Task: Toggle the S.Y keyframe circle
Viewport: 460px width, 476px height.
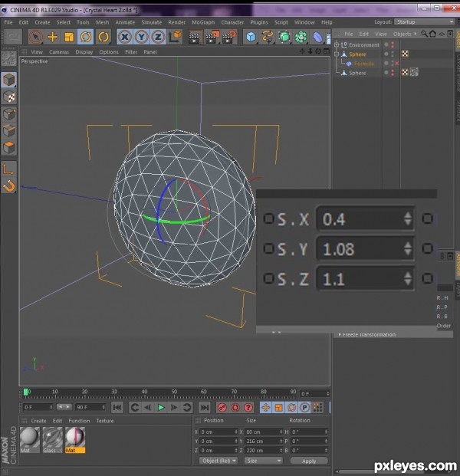Action: click(268, 248)
